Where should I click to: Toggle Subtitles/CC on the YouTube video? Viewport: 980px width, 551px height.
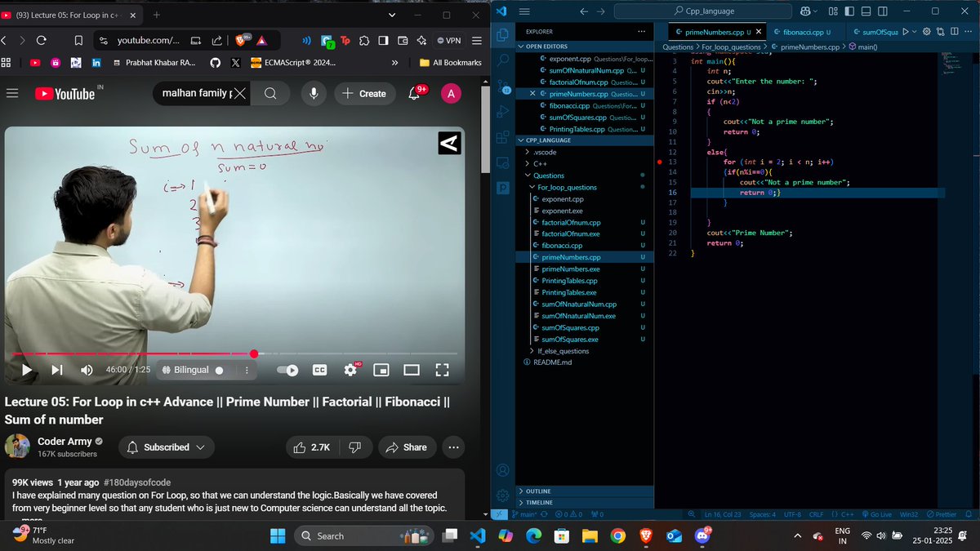pyautogui.click(x=318, y=370)
